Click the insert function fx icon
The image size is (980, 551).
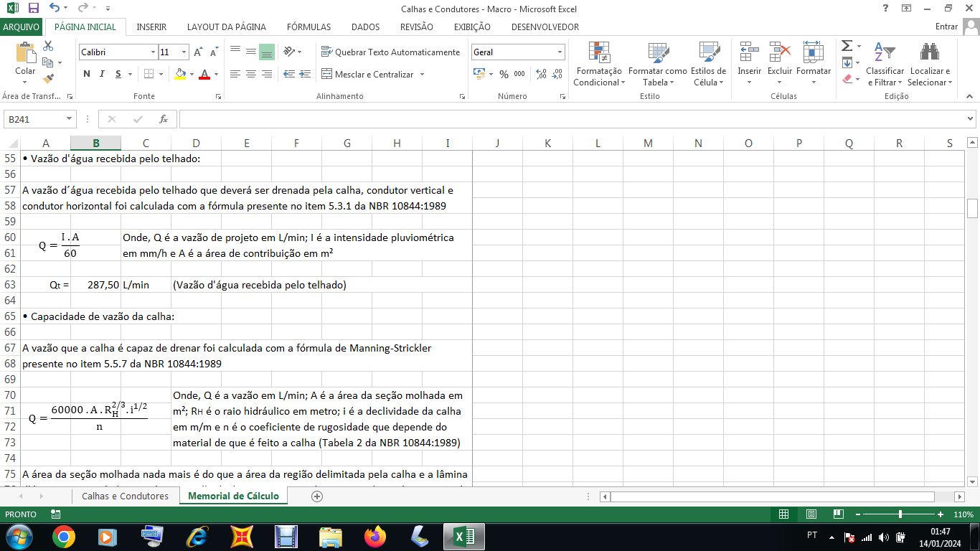coord(164,119)
